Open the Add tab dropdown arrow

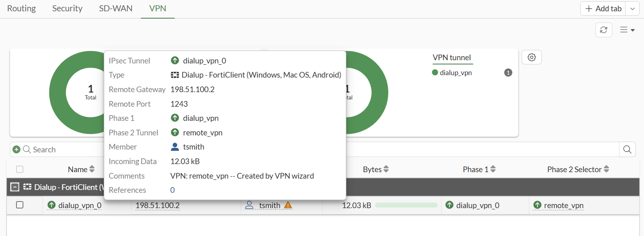[x=632, y=8]
